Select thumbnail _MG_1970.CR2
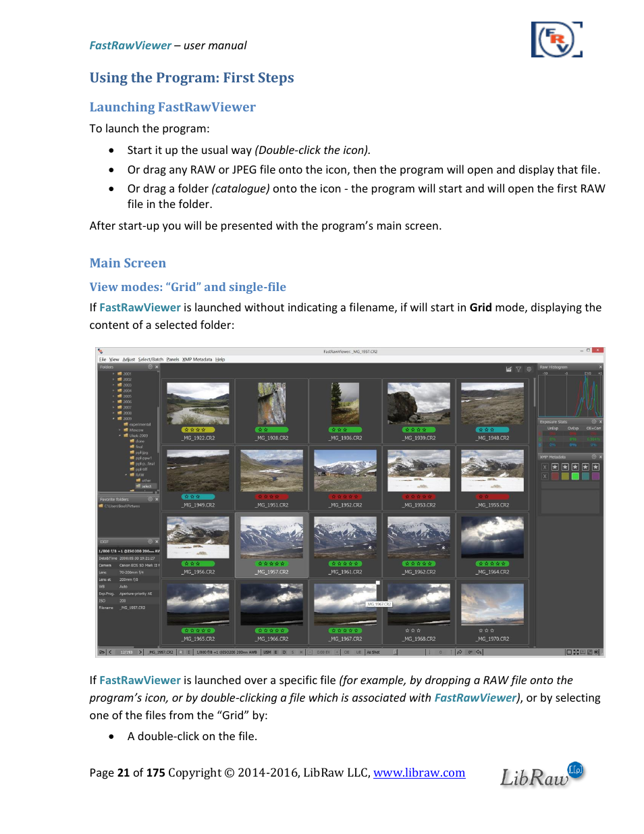This screenshot has height=834, width=644. coord(493,611)
